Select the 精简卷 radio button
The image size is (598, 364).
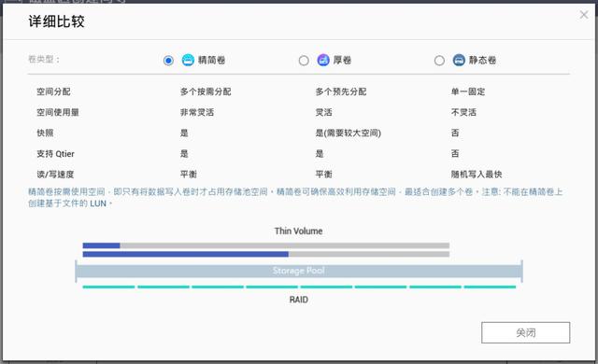point(168,61)
